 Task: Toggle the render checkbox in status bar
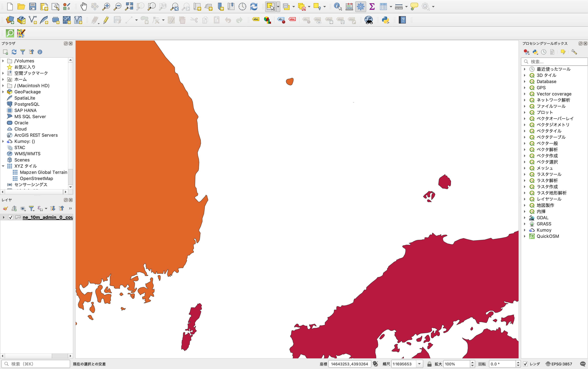coord(525,364)
